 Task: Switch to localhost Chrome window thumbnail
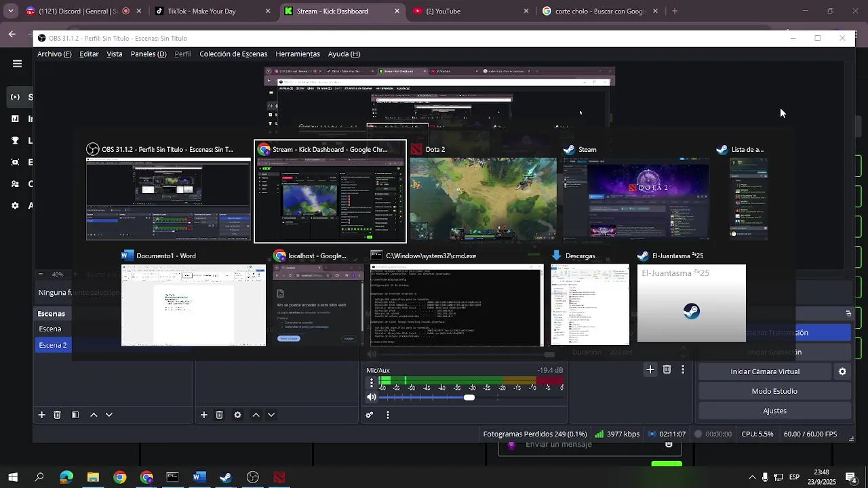point(318,298)
